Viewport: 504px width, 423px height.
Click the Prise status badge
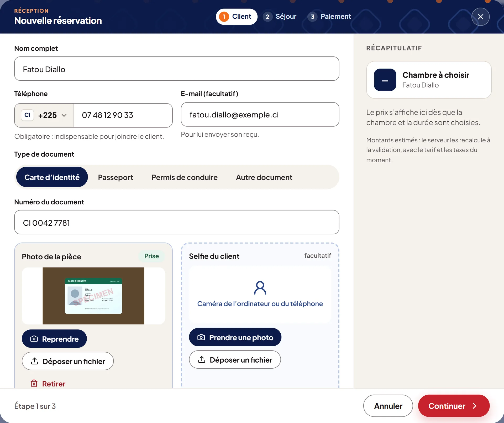click(151, 256)
